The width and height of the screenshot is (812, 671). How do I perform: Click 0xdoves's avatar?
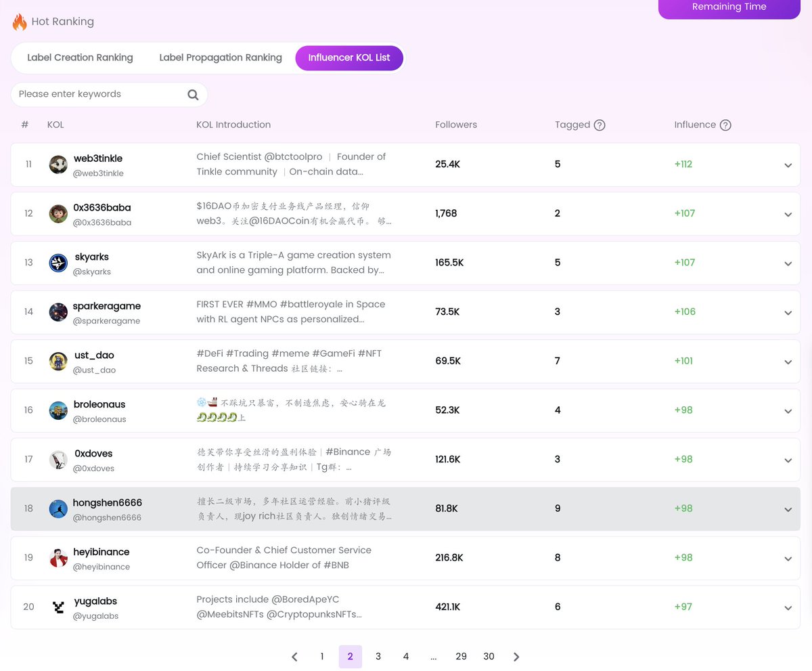click(58, 460)
